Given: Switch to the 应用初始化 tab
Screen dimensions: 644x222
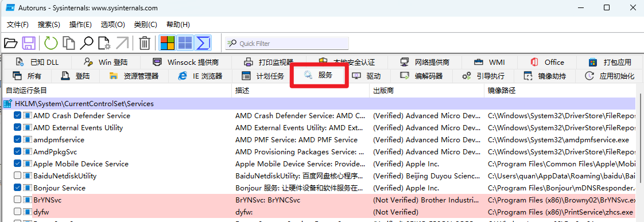Looking at the screenshot, I should tap(610, 76).
